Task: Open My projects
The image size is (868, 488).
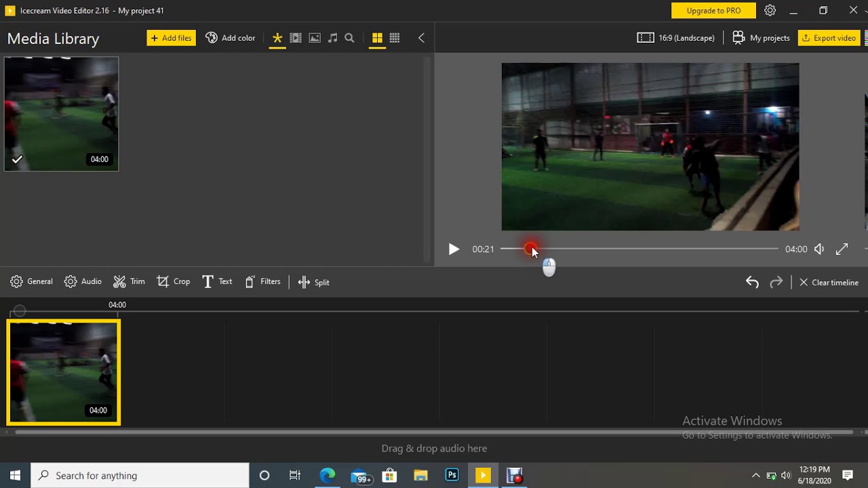Action: tap(761, 38)
